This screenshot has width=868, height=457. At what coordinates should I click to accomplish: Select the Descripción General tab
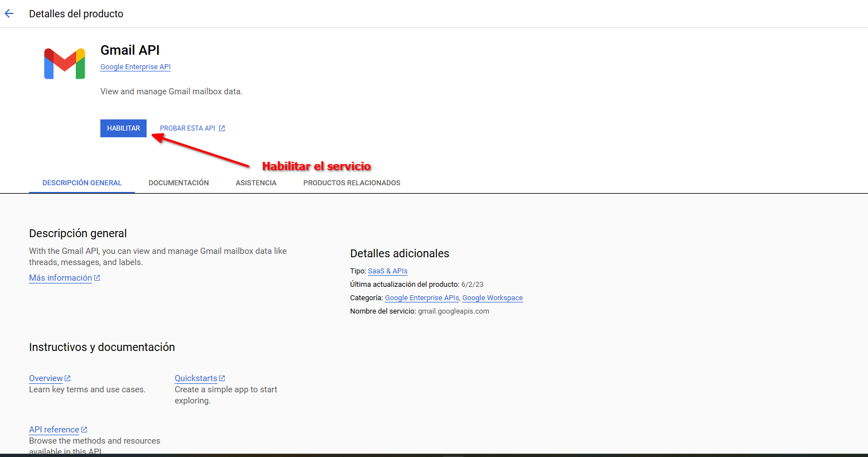(x=82, y=183)
